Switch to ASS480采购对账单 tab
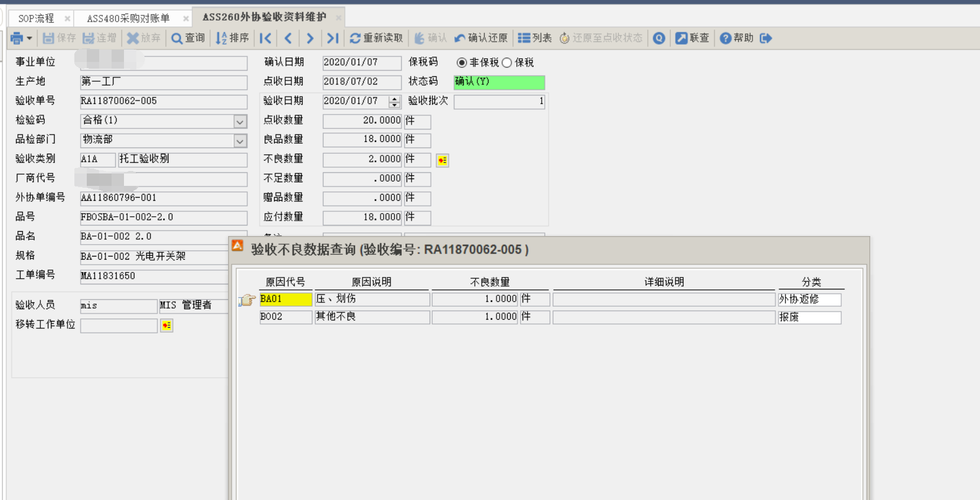The height and width of the screenshot is (500, 980). [128, 19]
